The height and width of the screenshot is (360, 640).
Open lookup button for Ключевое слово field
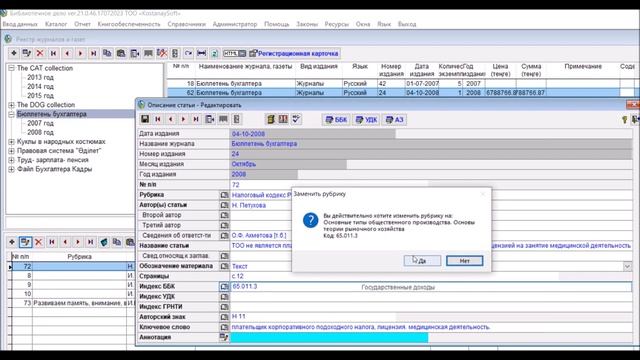tap(224, 327)
